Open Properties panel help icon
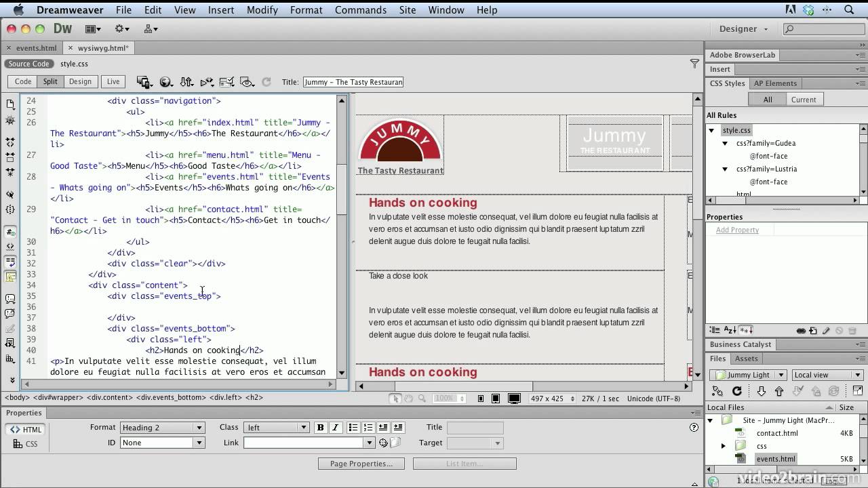The width and height of the screenshot is (868, 488). (694, 428)
